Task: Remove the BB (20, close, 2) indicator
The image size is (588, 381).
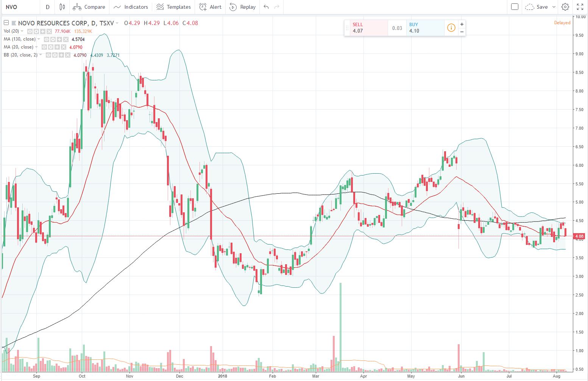Action: 67,55
